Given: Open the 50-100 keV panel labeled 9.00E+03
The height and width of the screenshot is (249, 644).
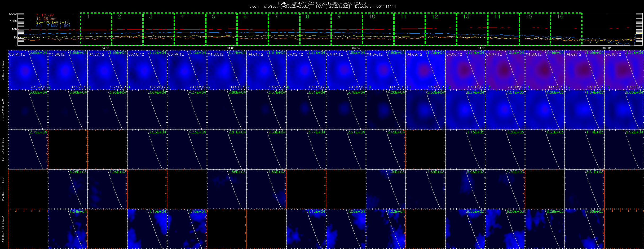Looking at the screenshot, I should click(x=505, y=229).
